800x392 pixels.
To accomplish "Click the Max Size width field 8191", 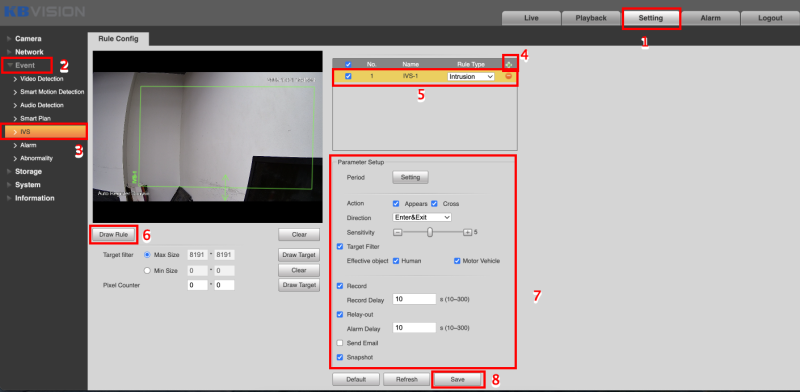I will [197, 254].
